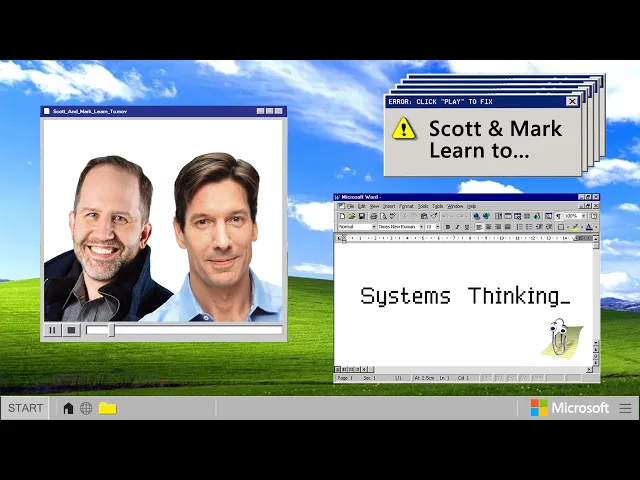Click the home icon on the taskbar
This screenshot has width=640, height=480.
click(x=68, y=408)
